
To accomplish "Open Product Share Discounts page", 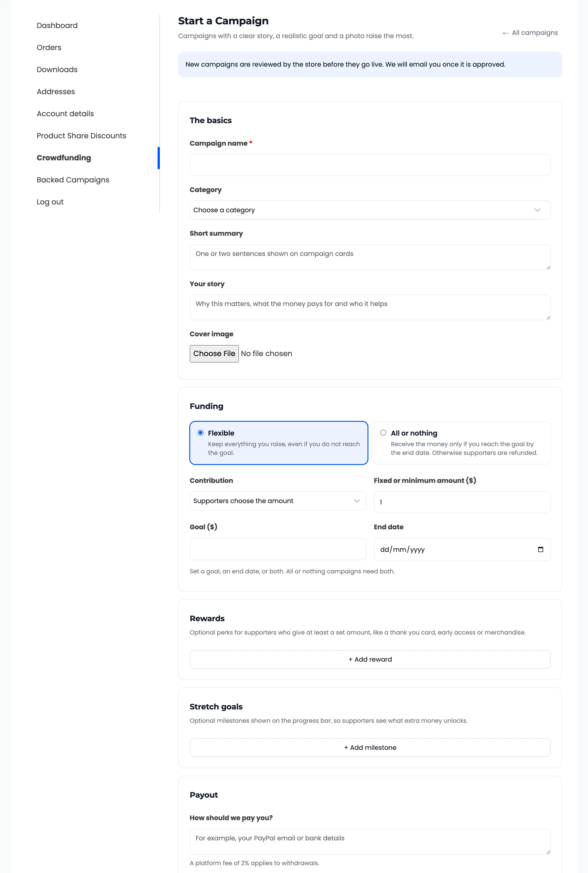I will click(81, 136).
